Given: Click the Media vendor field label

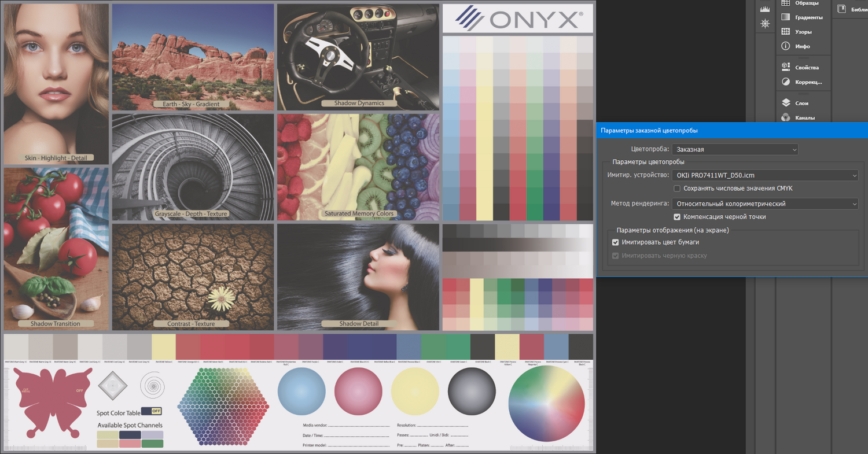Looking at the screenshot, I should (314, 425).
